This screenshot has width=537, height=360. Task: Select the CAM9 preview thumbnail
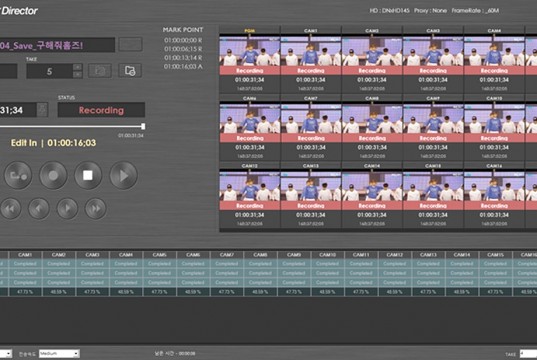[433, 119]
